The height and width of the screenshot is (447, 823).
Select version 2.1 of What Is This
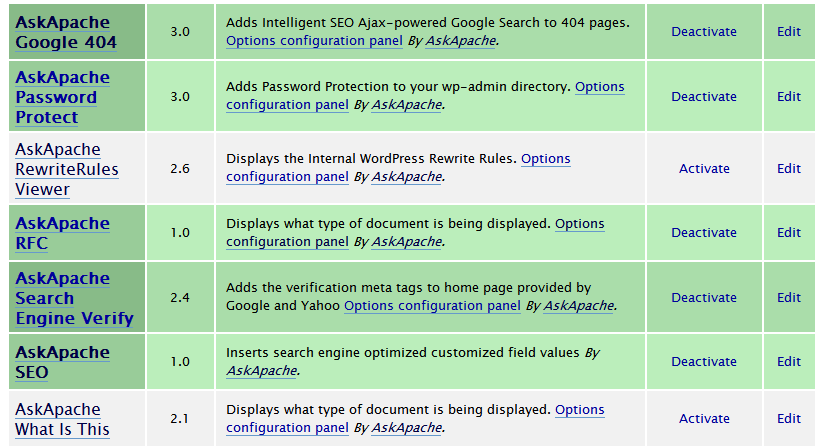click(x=180, y=418)
